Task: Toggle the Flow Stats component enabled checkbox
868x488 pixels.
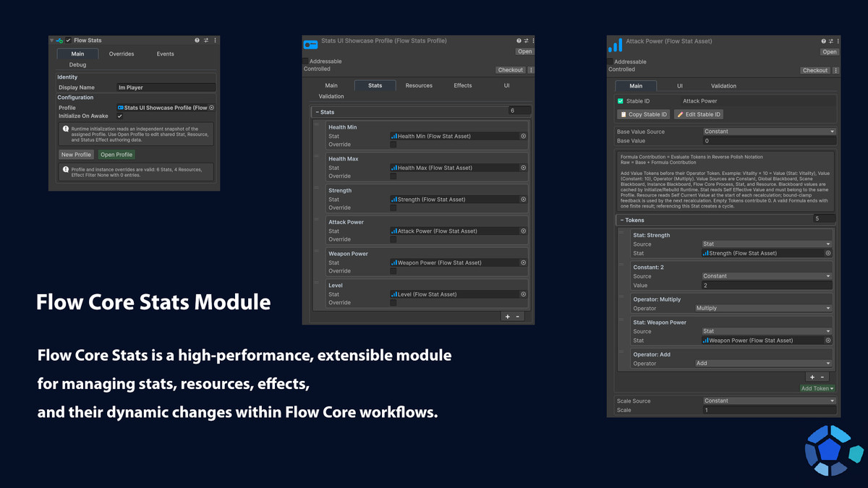Action: [x=69, y=40]
